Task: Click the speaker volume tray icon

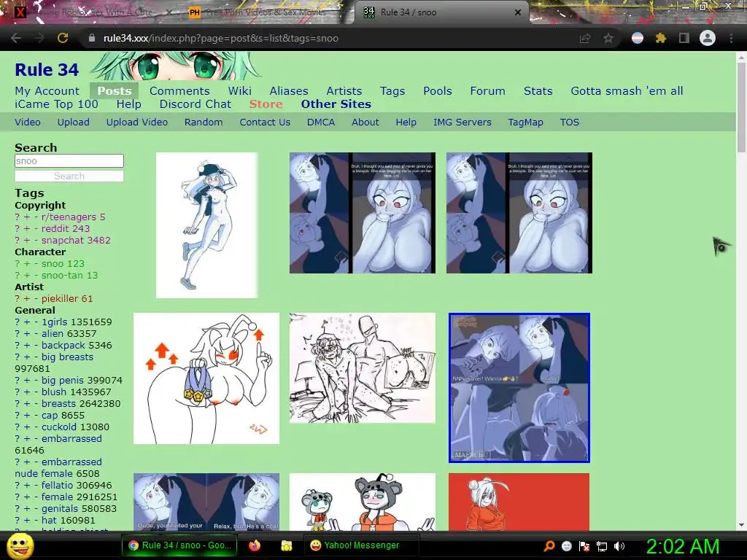Action: tap(619, 546)
